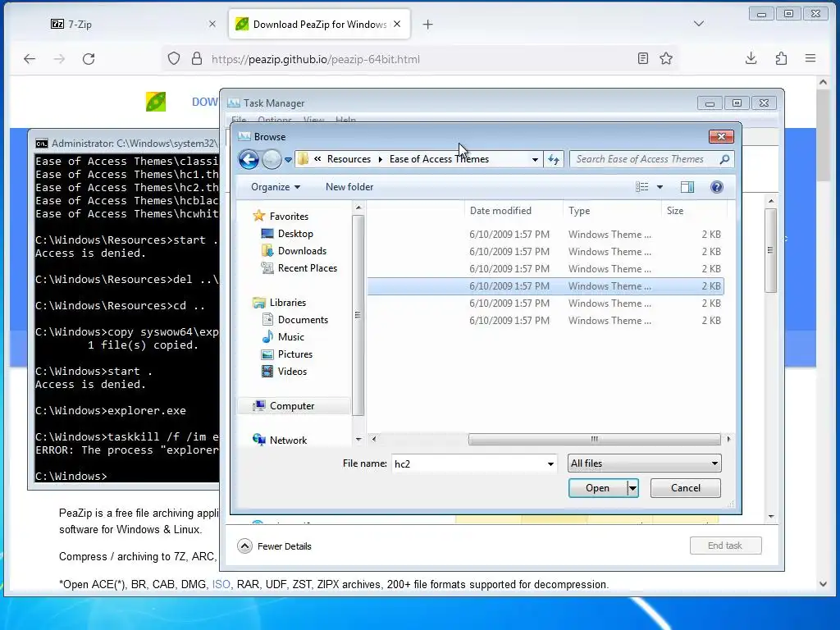Open the Videos library
The height and width of the screenshot is (630, 840).
(x=292, y=372)
